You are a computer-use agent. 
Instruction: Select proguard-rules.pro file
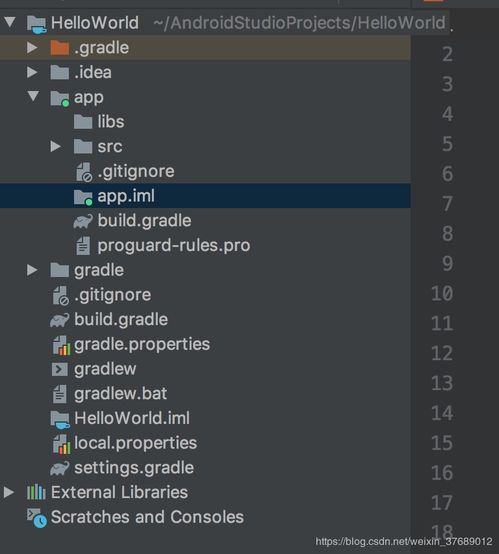click(x=174, y=246)
